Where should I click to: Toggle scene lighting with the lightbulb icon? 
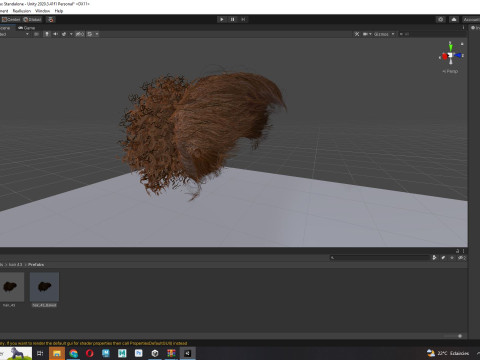[47, 34]
